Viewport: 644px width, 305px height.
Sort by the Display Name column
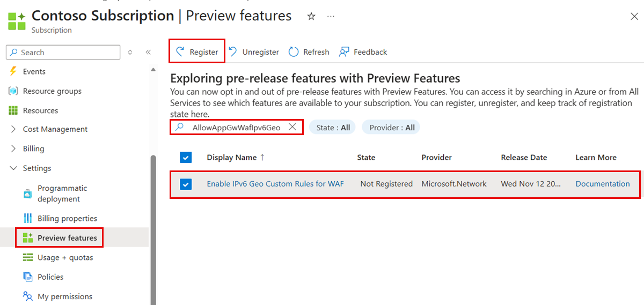[236, 157]
